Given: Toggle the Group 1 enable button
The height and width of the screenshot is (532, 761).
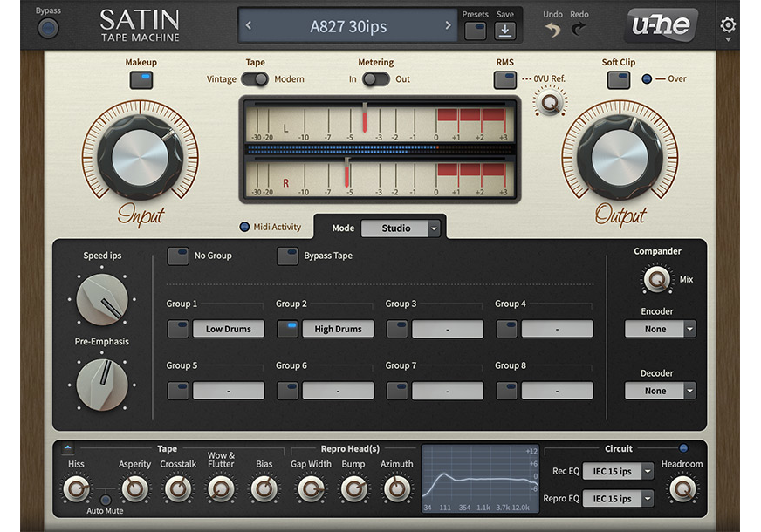Looking at the screenshot, I should (x=178, y=329).
